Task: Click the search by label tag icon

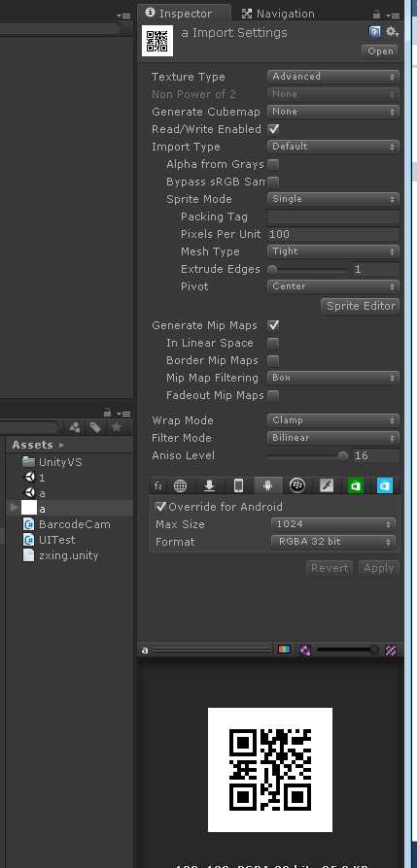Action: (x=95, y=427)
